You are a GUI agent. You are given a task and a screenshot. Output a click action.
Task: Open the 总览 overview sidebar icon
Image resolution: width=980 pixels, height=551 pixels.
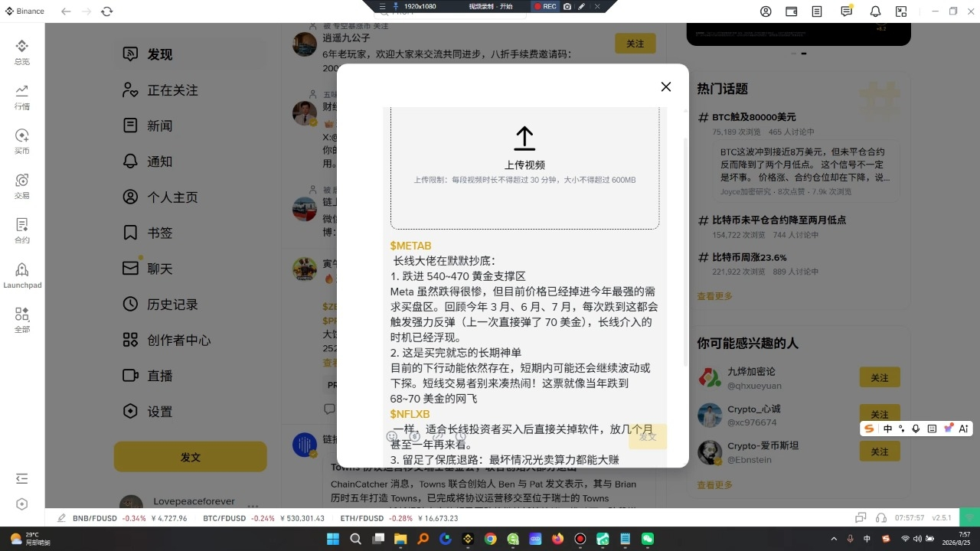[x=22, y=52]
